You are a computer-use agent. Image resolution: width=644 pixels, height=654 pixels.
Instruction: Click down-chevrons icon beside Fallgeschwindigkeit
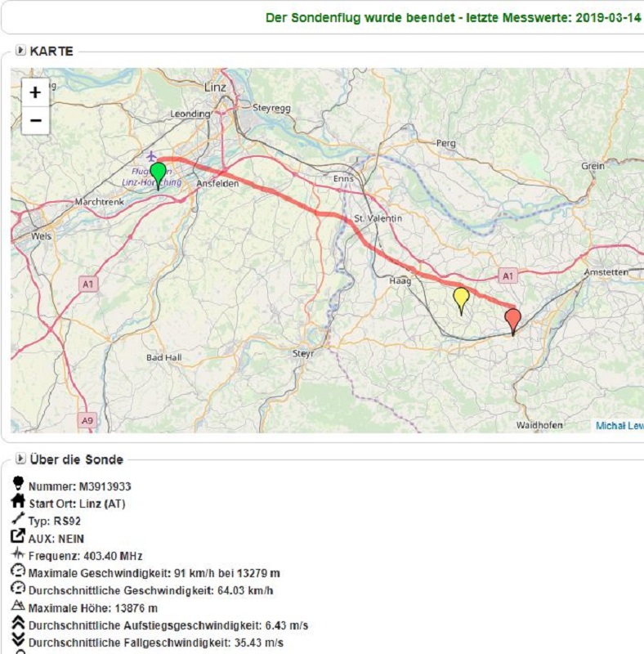tap(18, 639)
